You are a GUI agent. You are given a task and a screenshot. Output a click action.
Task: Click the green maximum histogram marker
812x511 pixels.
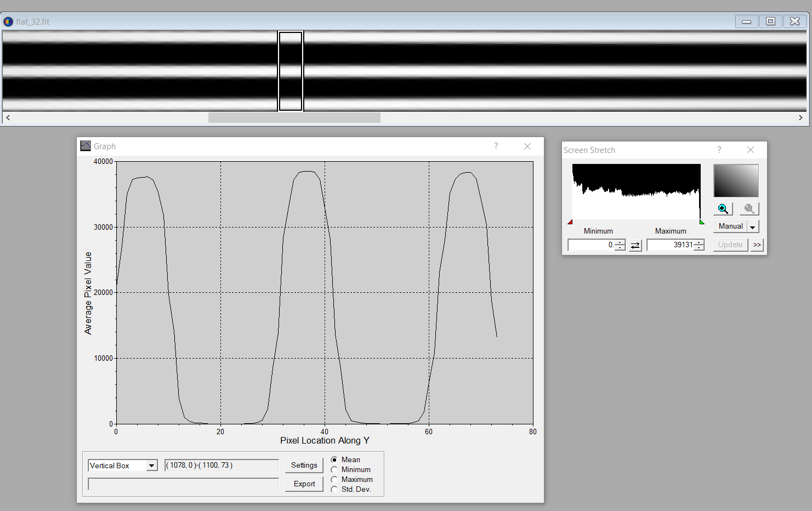point(702,222)
